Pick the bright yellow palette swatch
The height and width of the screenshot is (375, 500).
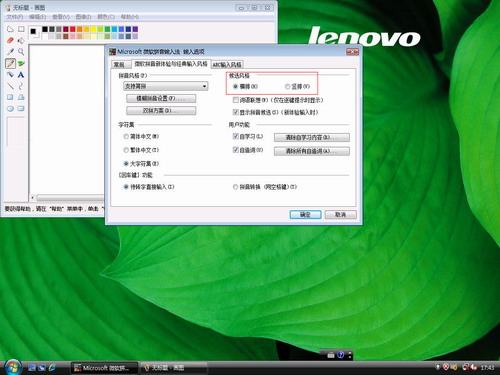93,29
